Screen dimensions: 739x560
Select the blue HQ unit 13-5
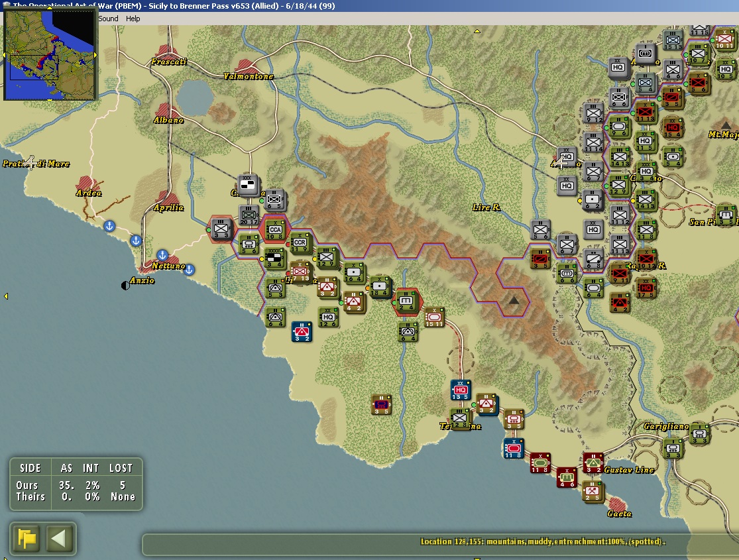(461, 390)
